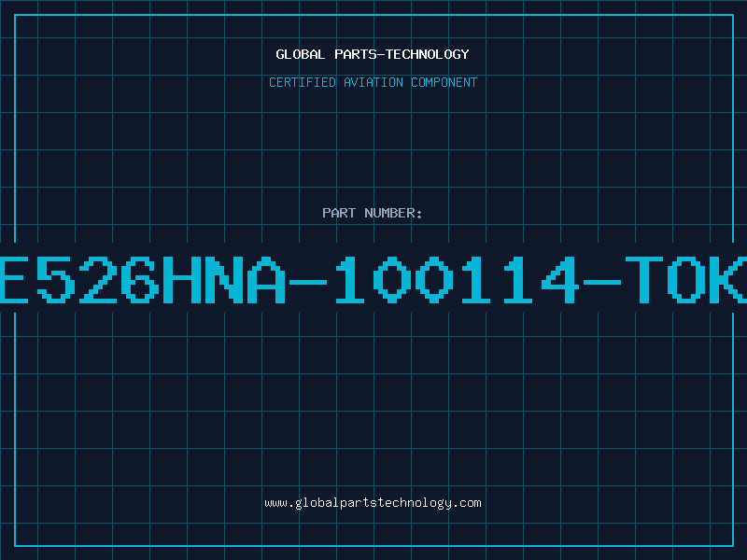Select the 'CERTIFIED AVIATION COMPONENT' subtitle
747x560 pixels.
373,82
